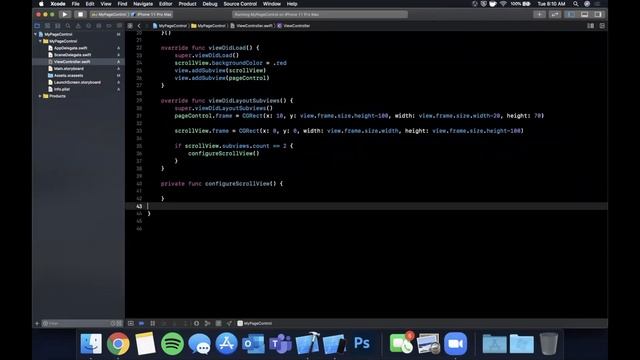Open Spotlight search in menu bar
The width and height of the screenshot is (640, 360).
[x=576, y=4]
